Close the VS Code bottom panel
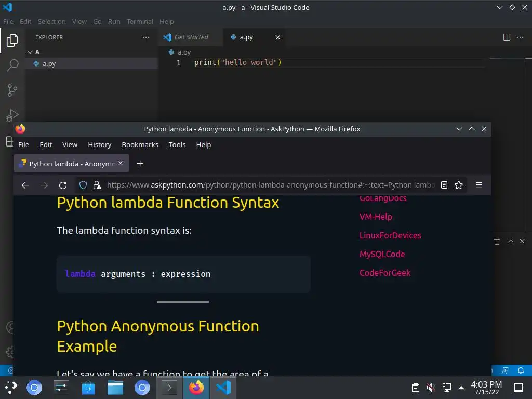The height and width of the screenshot is (399, 532). (x=522, y=241)
